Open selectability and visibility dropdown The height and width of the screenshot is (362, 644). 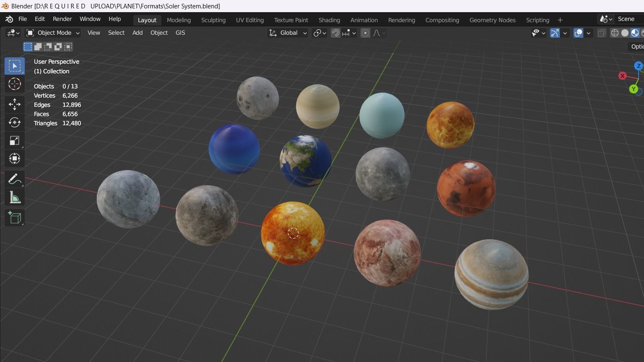tap(538, 33)
